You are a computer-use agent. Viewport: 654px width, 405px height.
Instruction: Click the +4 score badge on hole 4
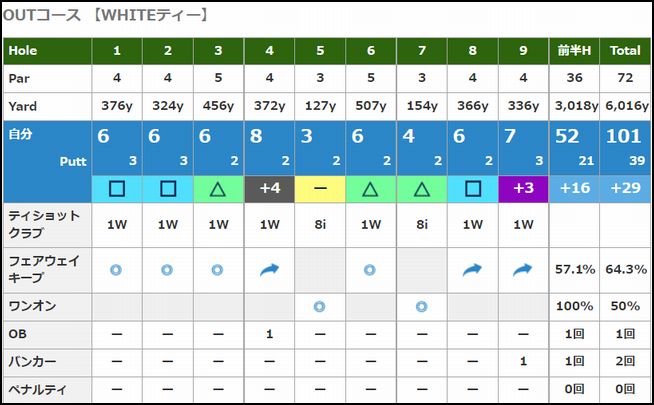269,188
